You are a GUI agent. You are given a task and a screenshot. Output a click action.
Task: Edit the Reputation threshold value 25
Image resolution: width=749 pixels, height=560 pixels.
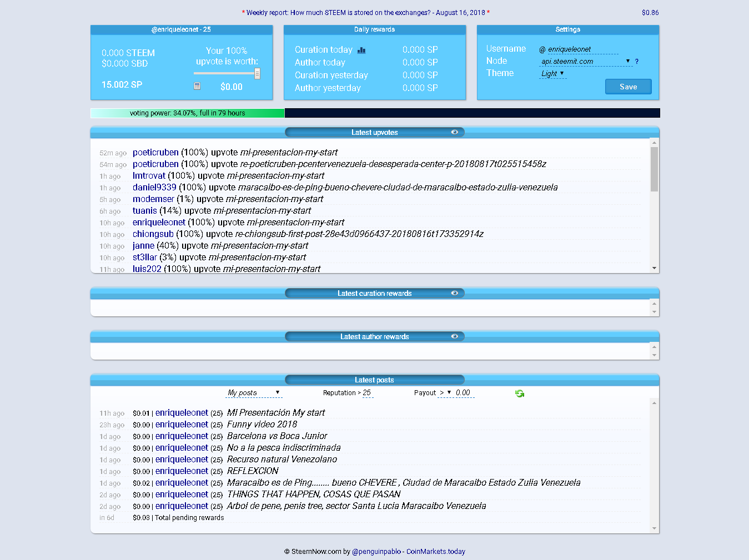(x=368, y=393)
